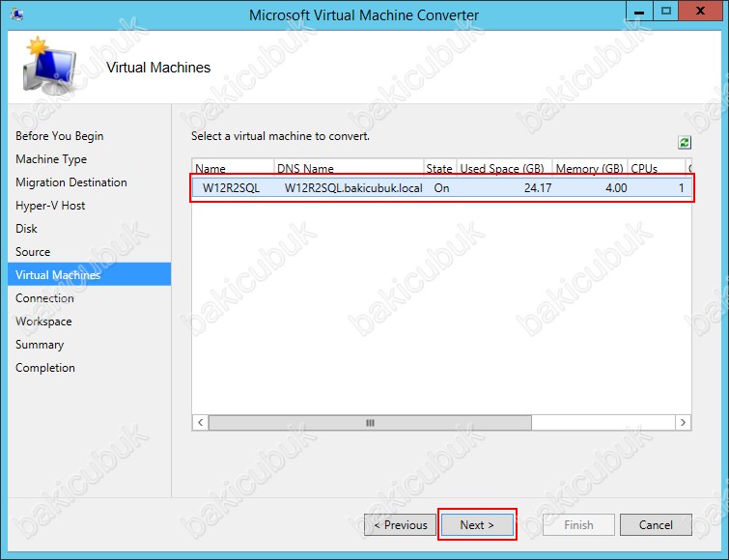This screenshot has width=729, height=560.
Task: Click W12R2SQL.bakicubuk.local DNS name cell
Action: click(353, 187)
